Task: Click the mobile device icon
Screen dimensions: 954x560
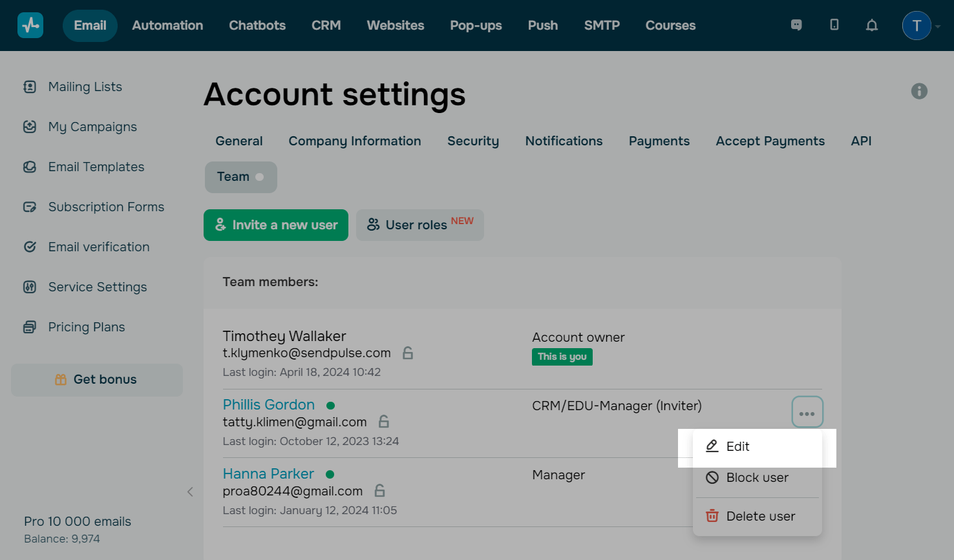Action: coord(834,25)
